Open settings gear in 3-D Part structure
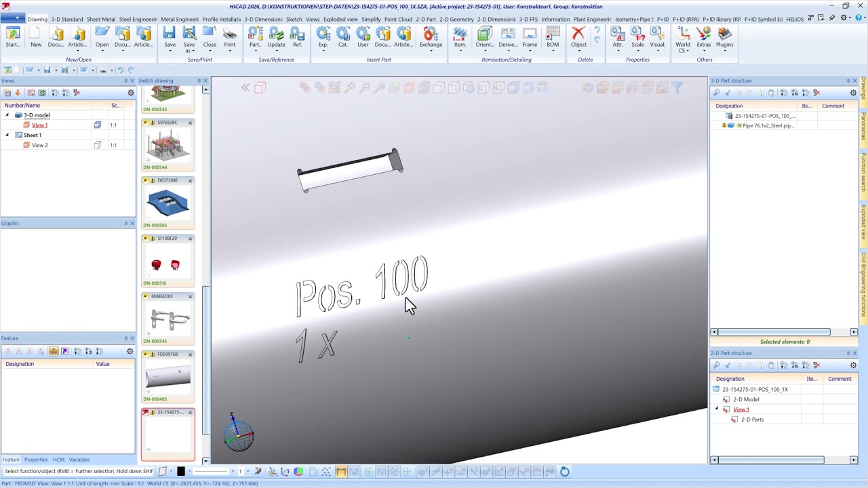The image size is (868, 488). point(853,93)
